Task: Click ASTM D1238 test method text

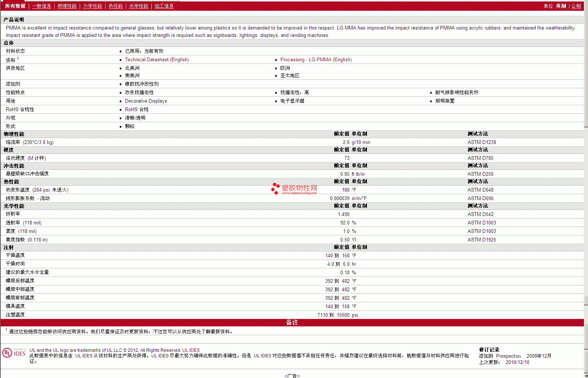Action: click(x=482, y=142)
